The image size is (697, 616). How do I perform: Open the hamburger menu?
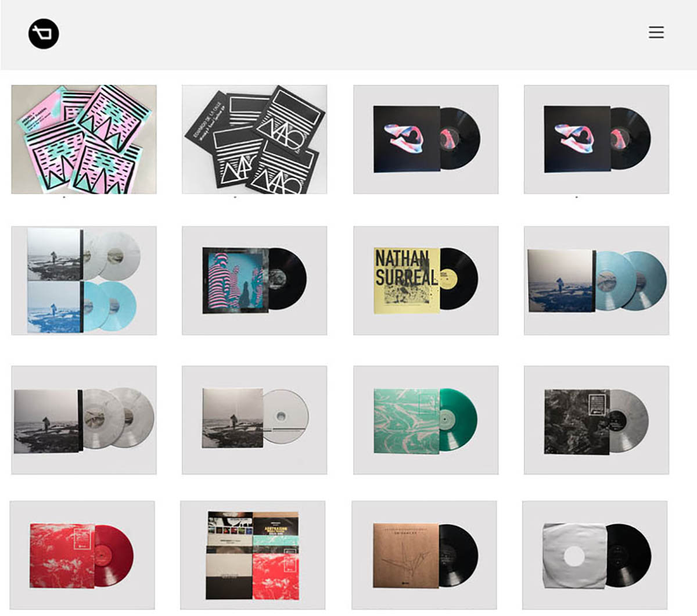coord(656,32)
